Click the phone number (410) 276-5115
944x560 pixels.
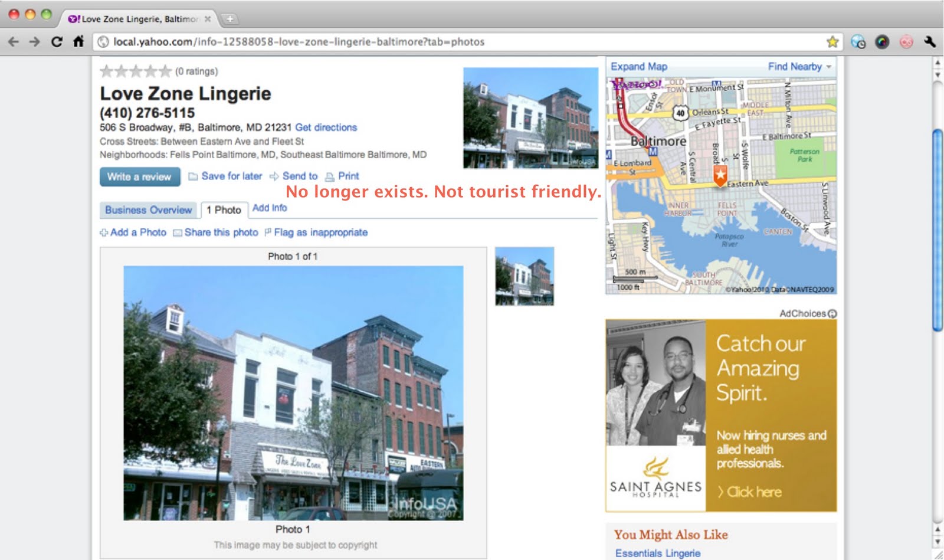point(147,113)
